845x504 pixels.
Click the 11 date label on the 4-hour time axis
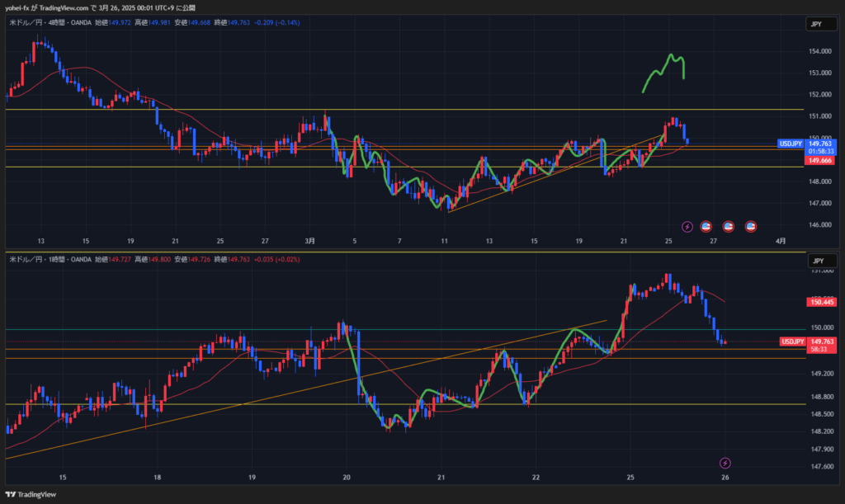(x=445, y=241)
